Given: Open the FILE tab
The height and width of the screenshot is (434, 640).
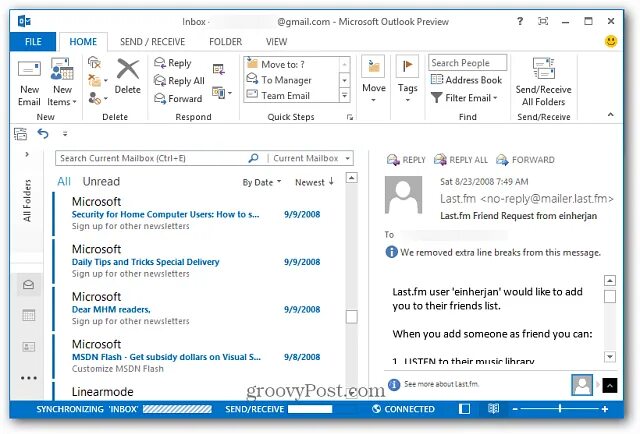Looking at the screenshot, I should click(x=33, y=42).
